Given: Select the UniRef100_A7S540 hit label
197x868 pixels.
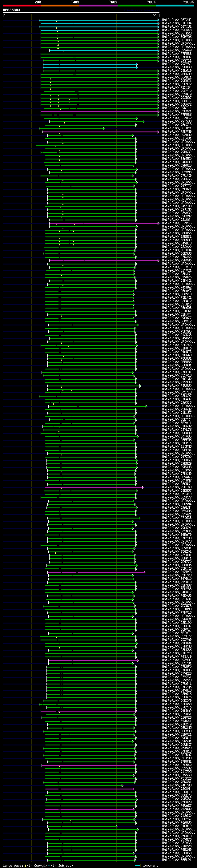Looking at the screenshot, I should pos(177,765).
